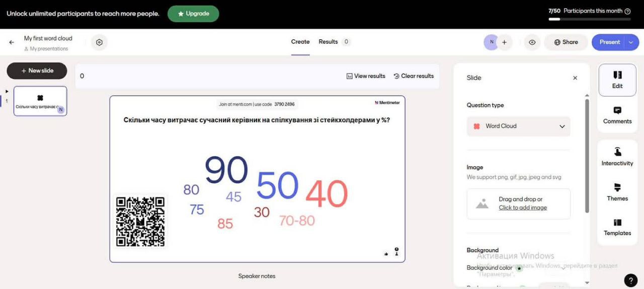Open the Templates panel in the sidebar
Screen dimensions: 644x289
point(617,227)
